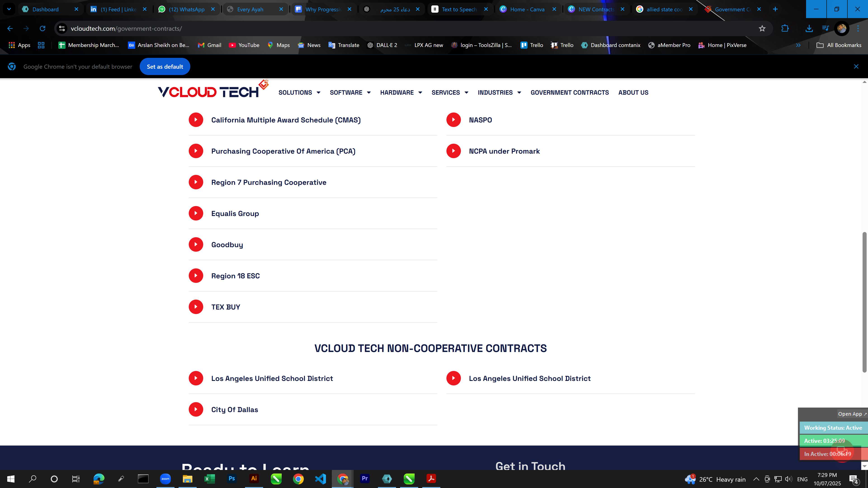The height and width of the screenshot is (488, 868).
Task: Open the Apps bookmark shortcut
Action: (x=19, y=45)
